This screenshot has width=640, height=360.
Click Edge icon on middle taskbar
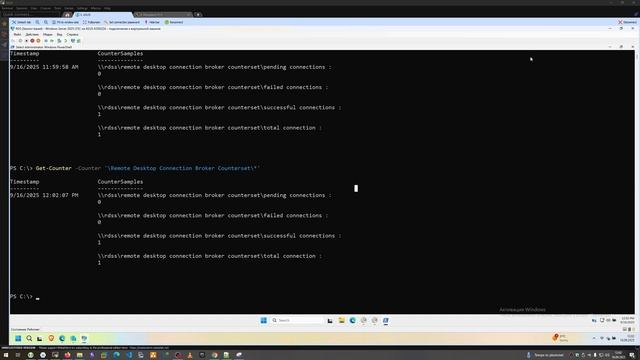[62, 338]
